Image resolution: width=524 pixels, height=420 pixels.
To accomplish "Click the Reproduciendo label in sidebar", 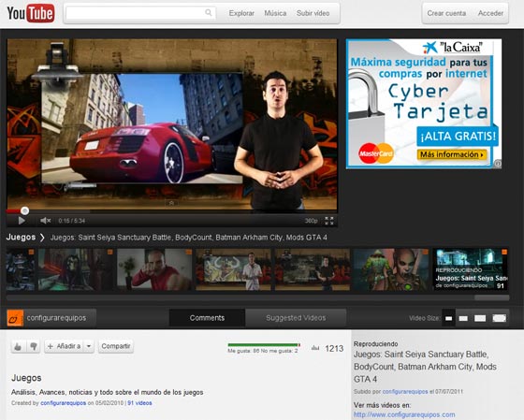I will (x=375, y=344).
